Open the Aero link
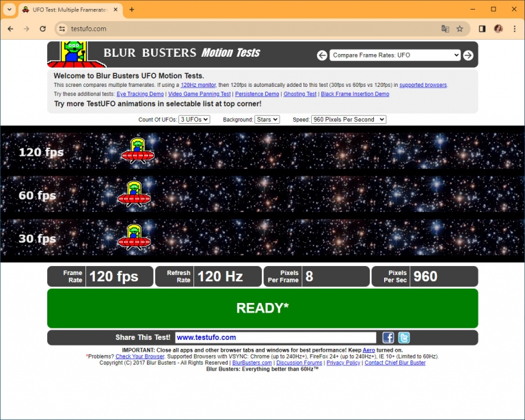 point(368,350)
